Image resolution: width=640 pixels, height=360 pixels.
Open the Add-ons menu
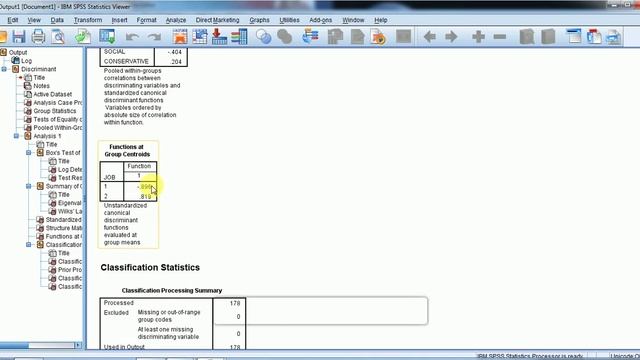tap(320, 20)
